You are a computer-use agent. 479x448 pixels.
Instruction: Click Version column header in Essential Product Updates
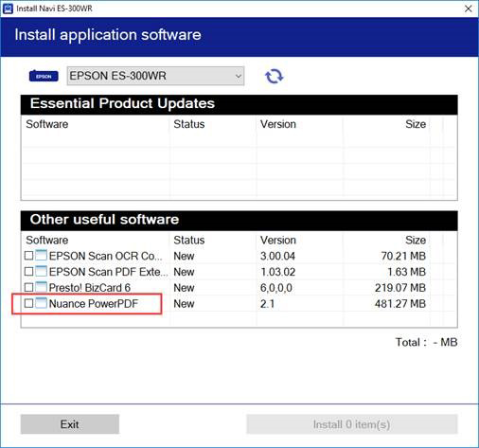point(278,124)
